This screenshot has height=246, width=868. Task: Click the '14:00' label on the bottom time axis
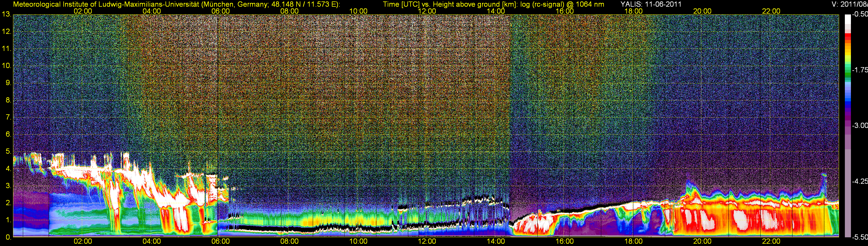coord(496,241)
